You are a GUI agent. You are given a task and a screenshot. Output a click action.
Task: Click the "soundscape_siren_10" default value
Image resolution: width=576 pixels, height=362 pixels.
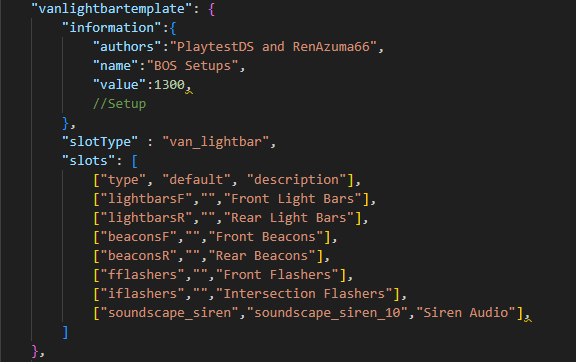pyautogui.click(x=327, y=313)
